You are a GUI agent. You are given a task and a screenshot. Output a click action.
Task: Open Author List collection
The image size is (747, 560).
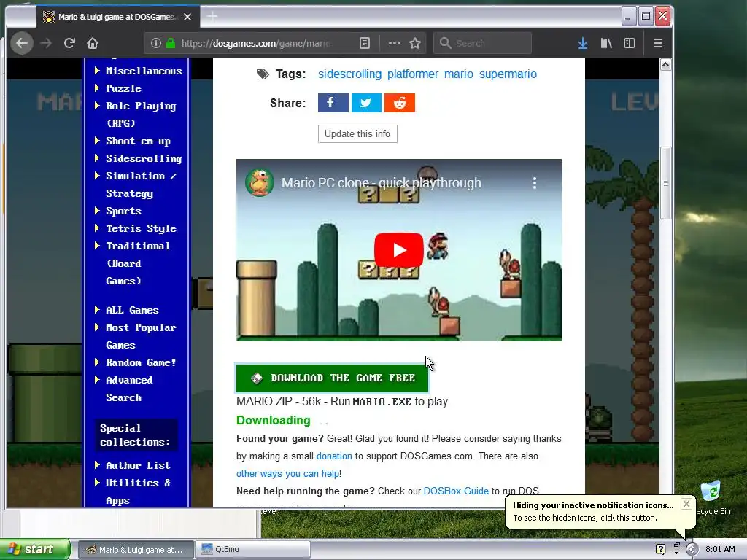pos(138,465)
